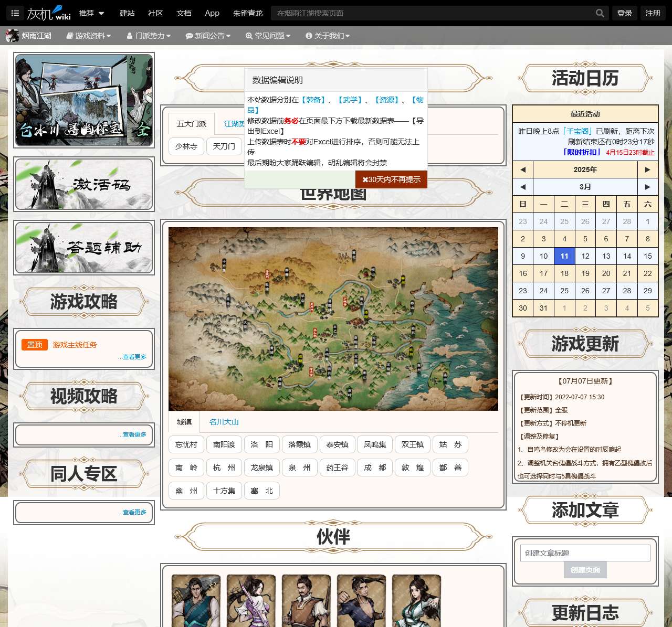
Task: Open the 激活码 banner image
Action: click(84, 184)
